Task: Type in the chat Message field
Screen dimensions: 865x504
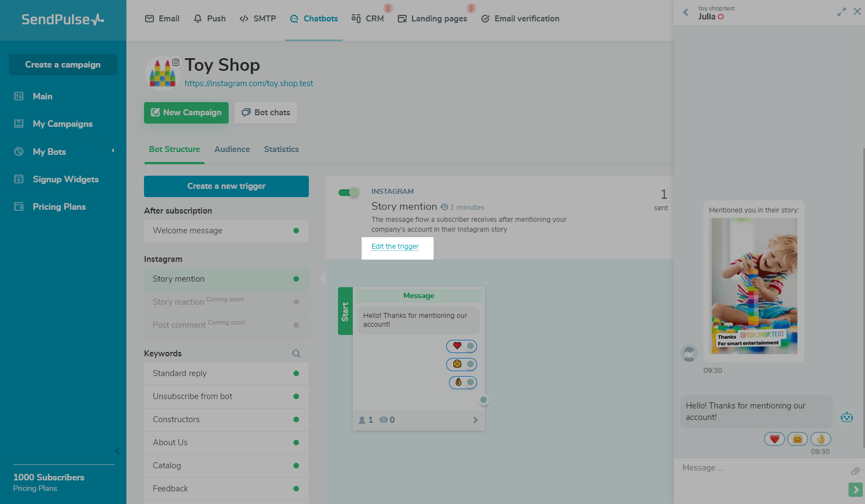Action: pos(761,468)
